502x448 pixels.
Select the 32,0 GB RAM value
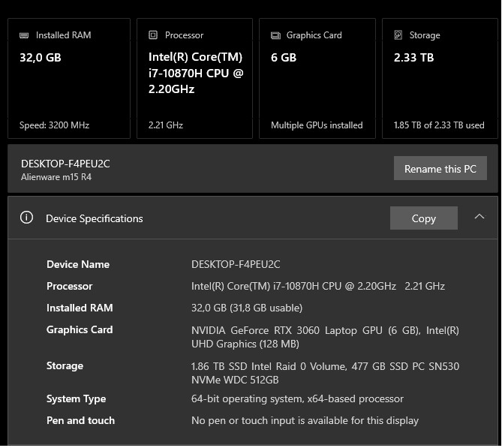click(x=41, y=58)
